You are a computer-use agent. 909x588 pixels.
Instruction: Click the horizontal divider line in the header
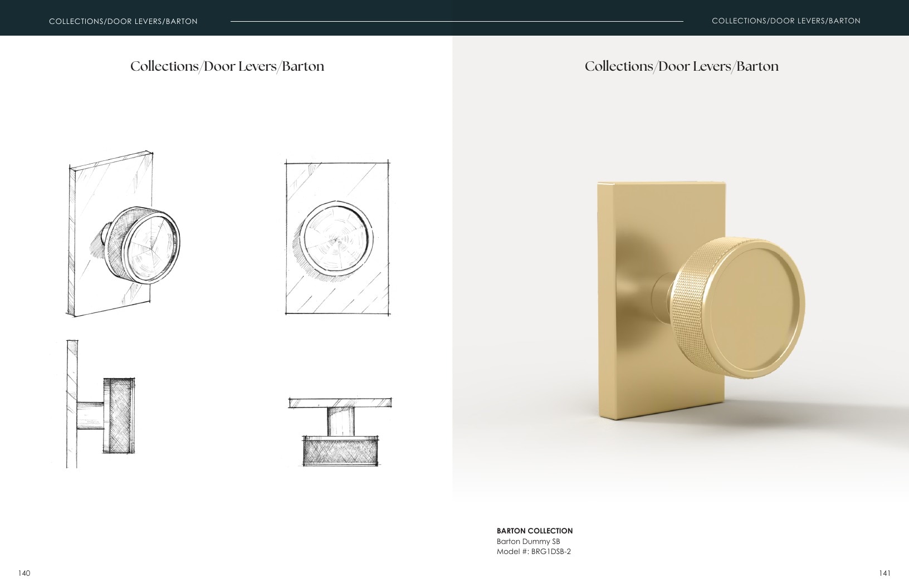(457, 21)
